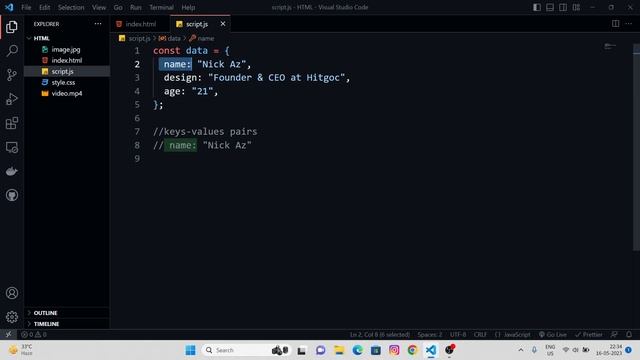Open the Terminal menu
The width and height of the screenshot is (640, 360).
tap(161, 7)
